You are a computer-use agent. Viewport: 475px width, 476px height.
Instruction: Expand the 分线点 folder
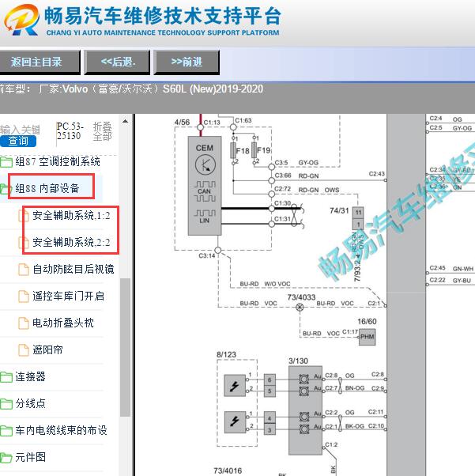click(30, 403)
